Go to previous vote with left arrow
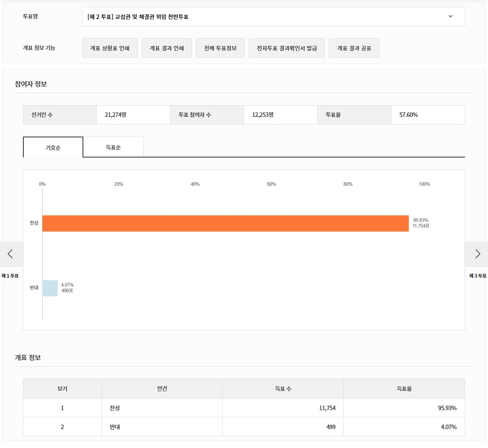This screenshot has width=488, height=448. tap(10, 254)
